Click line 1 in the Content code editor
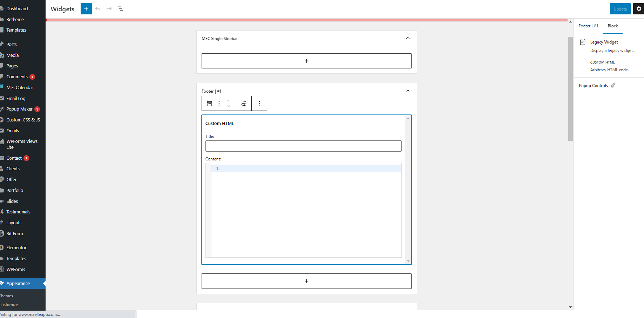The width and height of the screenshot is (644, 318). click(306, 168)
